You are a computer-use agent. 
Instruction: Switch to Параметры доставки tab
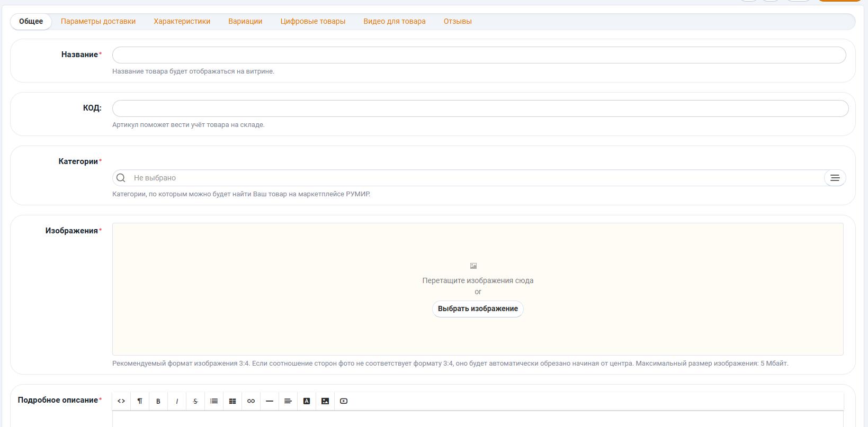(x=98, y=22)
